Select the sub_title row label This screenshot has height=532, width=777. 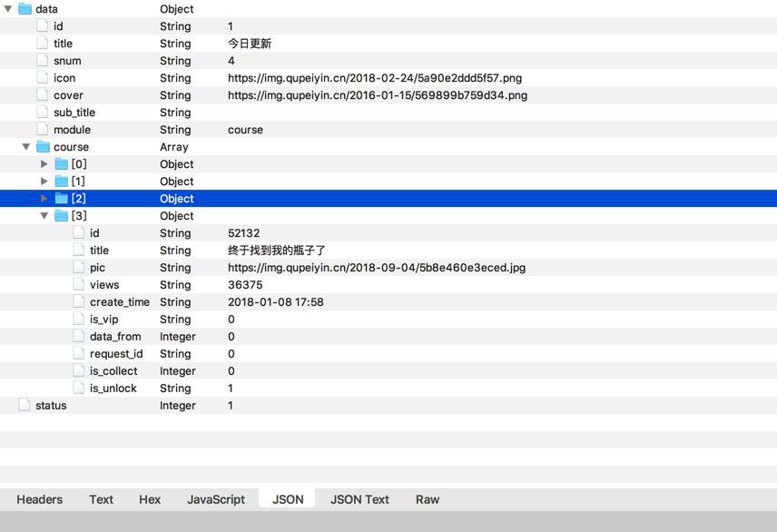pos(74,113)
